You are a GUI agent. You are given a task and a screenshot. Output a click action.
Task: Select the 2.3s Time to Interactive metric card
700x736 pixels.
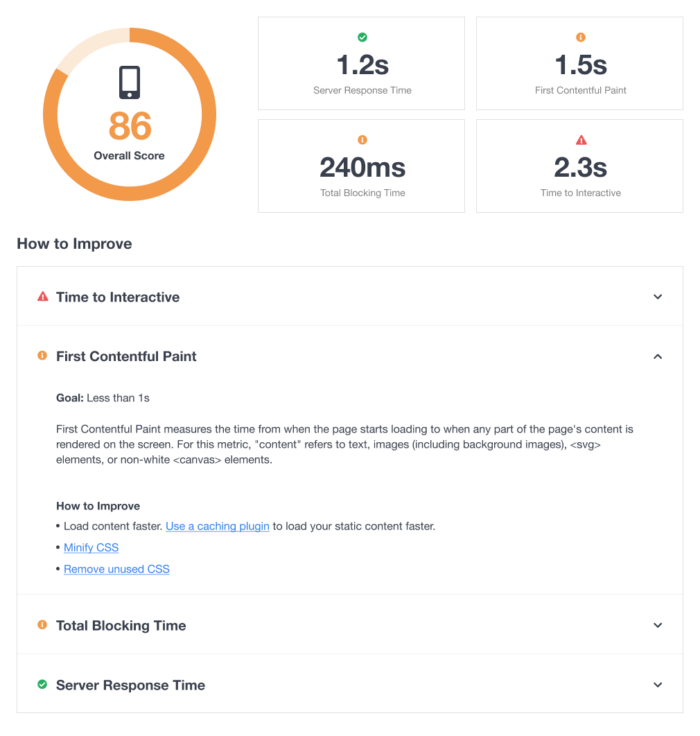tap(579, 166)
